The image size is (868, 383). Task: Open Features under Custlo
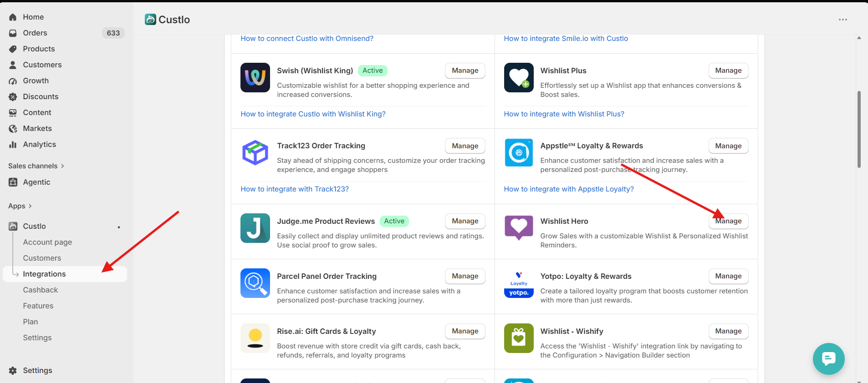pyautogui.click(x=38, y=306)
